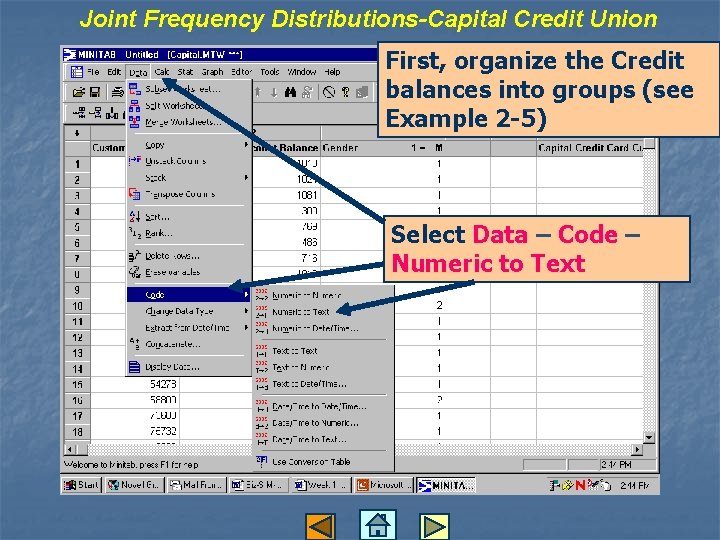The width and height of the screenshot is (720, 540).
Task: Click the Save diskette toolbar icon
Action: point(95,92)
